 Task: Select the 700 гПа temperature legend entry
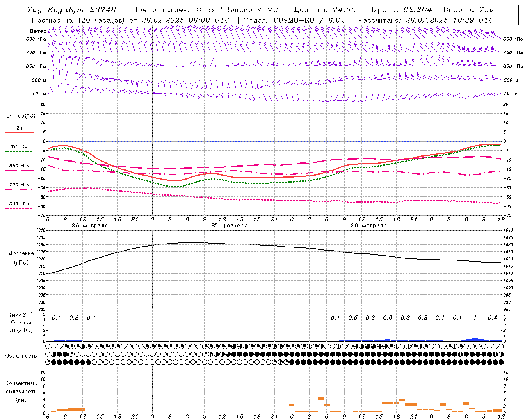[19, 185]
